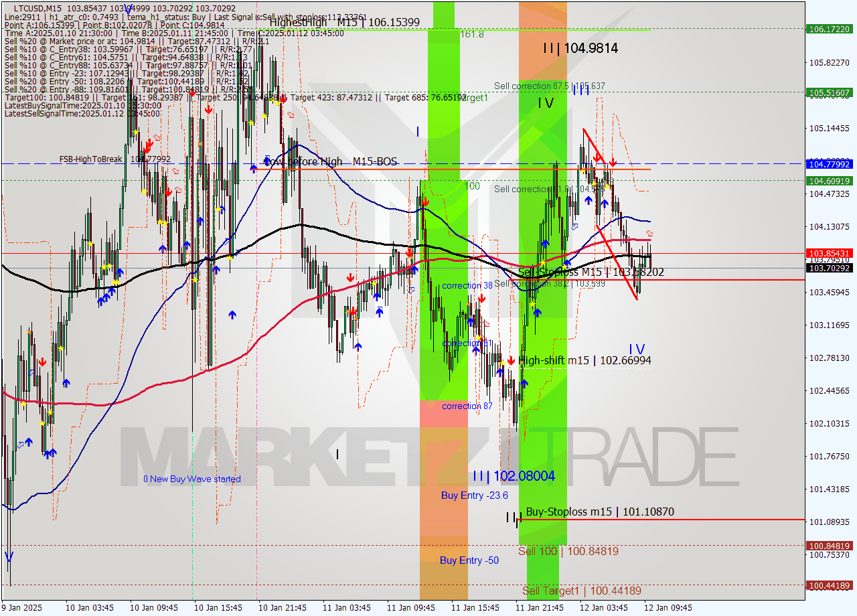The height and width of the screenshot is (616, 857).
Task: Click the '9 Jan 2025' time axis label
Action: pos(22,608)
